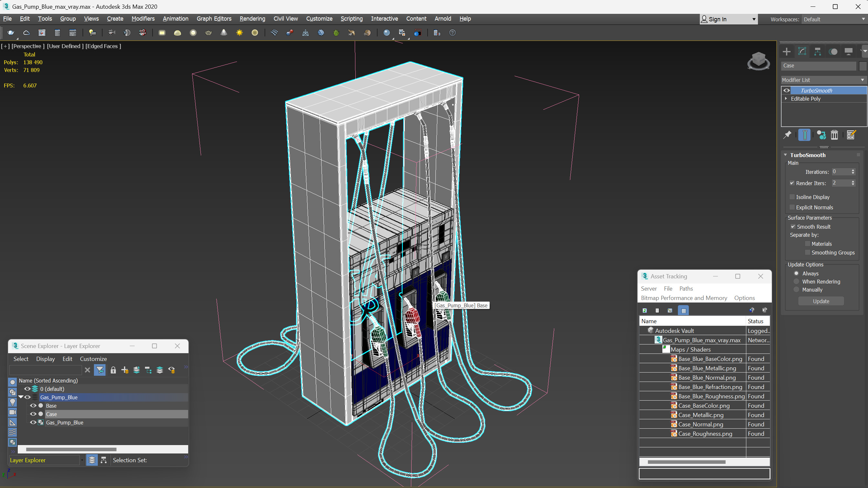Image resolution: width=868 pixels, height=488 pixels.
Task: Select the When Rendering radio button
Action: tap(796, 282)
